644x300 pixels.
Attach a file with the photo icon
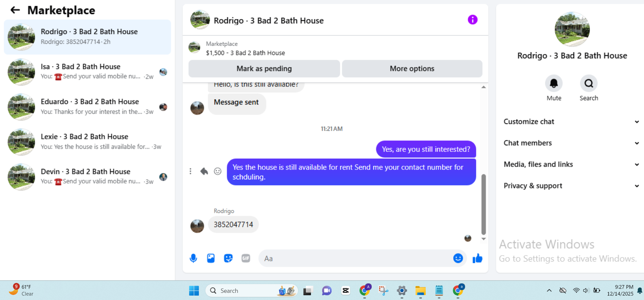tap(211, 259)
